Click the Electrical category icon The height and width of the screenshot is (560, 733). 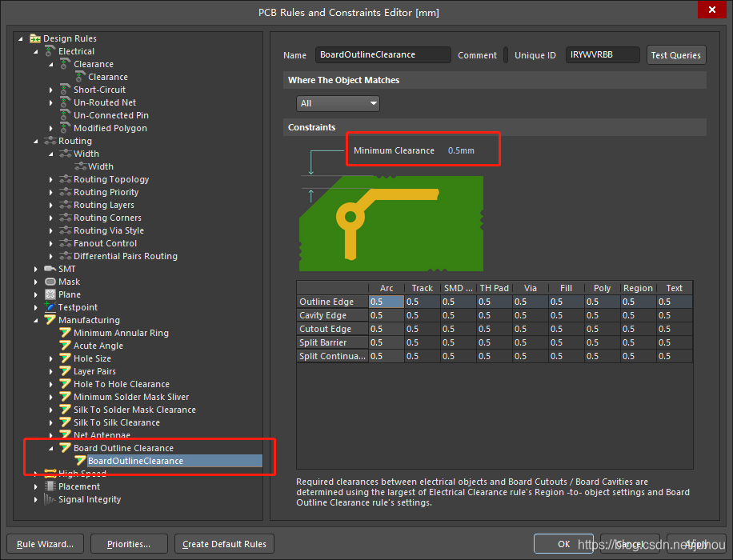pyautogui.click(x=50, y=51)
